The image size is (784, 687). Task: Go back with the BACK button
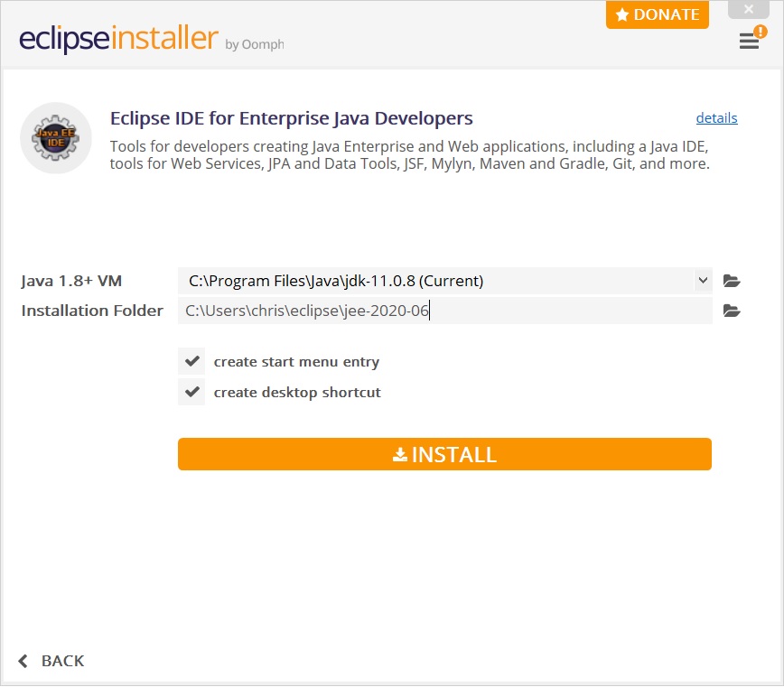coord(51,661)
